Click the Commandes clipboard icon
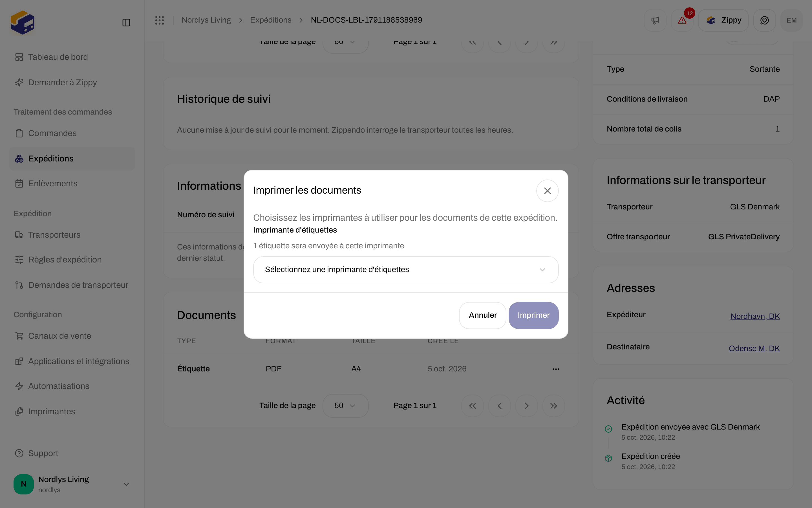Image resolution: width=812 pixels, height=508 pixels. (x=19, y=133)
